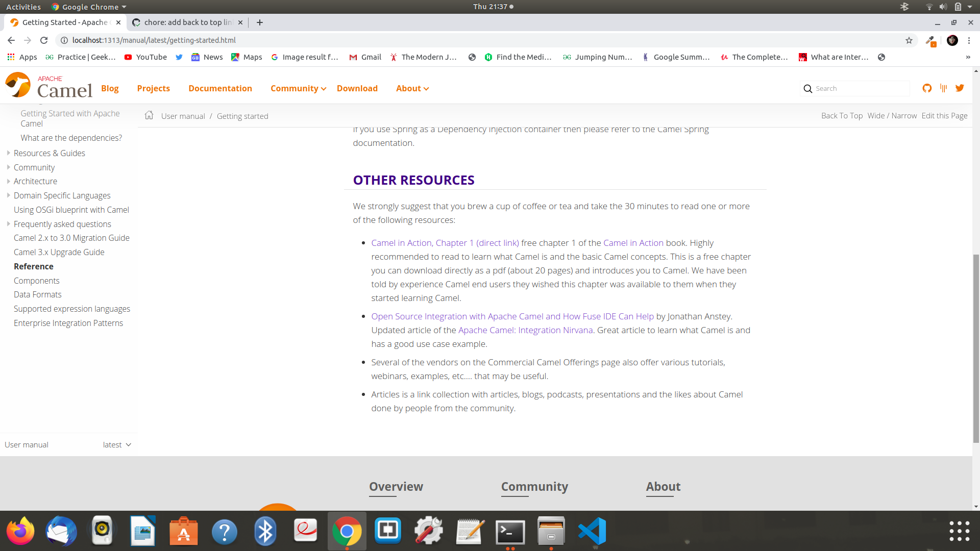Bookmark this page with the star icon

909,40
